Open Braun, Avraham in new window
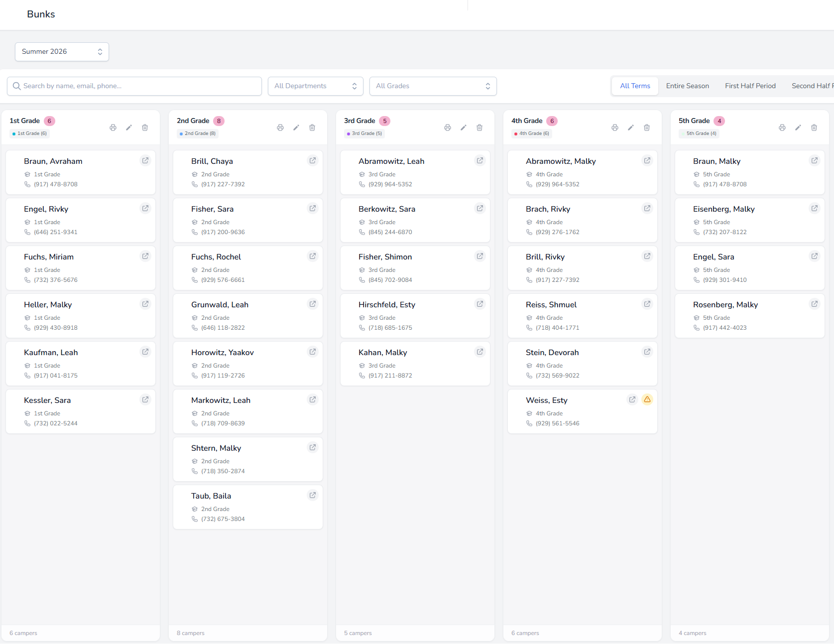This screenshot has height=644, width=834. [x=145, y=160]
